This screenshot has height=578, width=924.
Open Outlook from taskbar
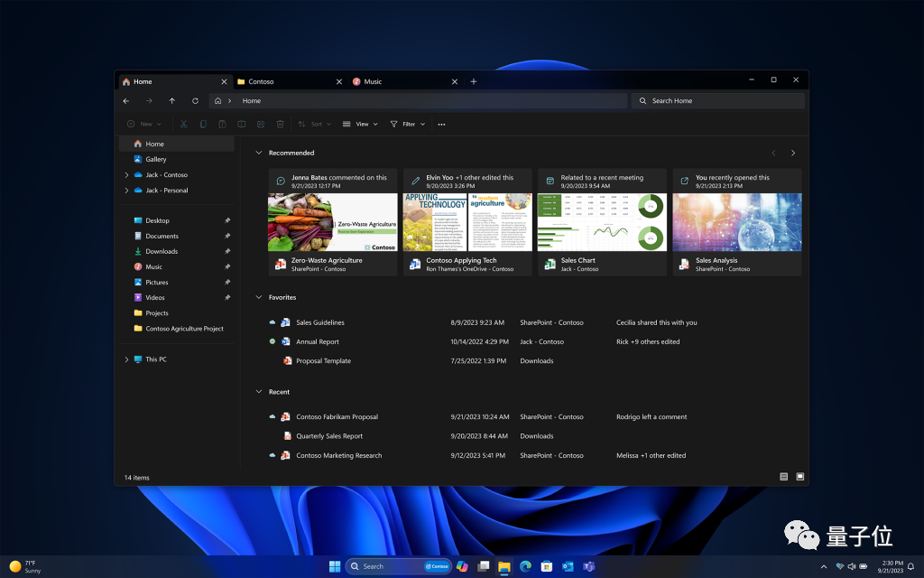pos(568,566)
